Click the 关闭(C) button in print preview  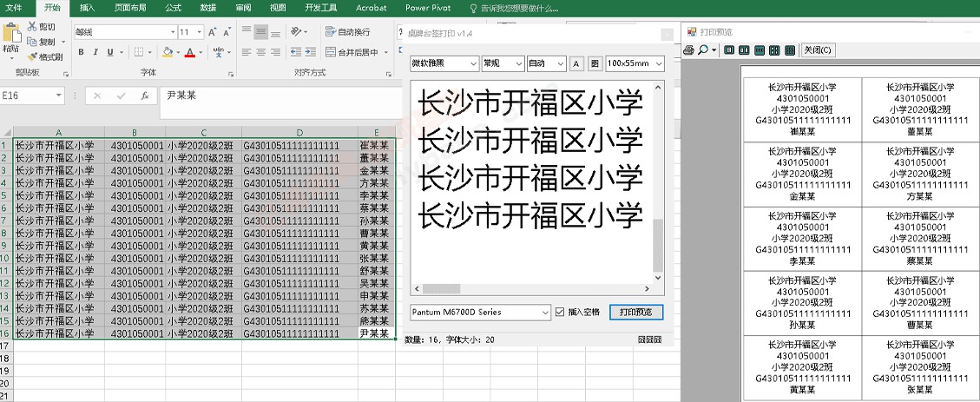coord(818,50)
